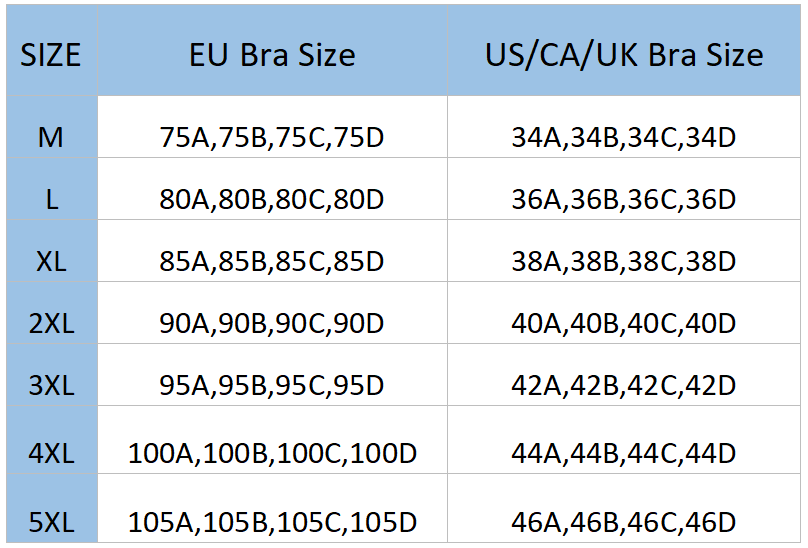This screenshot has height=548, width=808.
Task: Select the 90A,90B,90C,90D cell
Action: click(x=272, y=323)
